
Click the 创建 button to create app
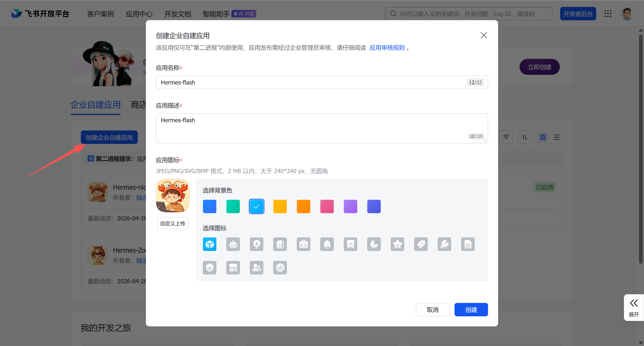(471, 310)
